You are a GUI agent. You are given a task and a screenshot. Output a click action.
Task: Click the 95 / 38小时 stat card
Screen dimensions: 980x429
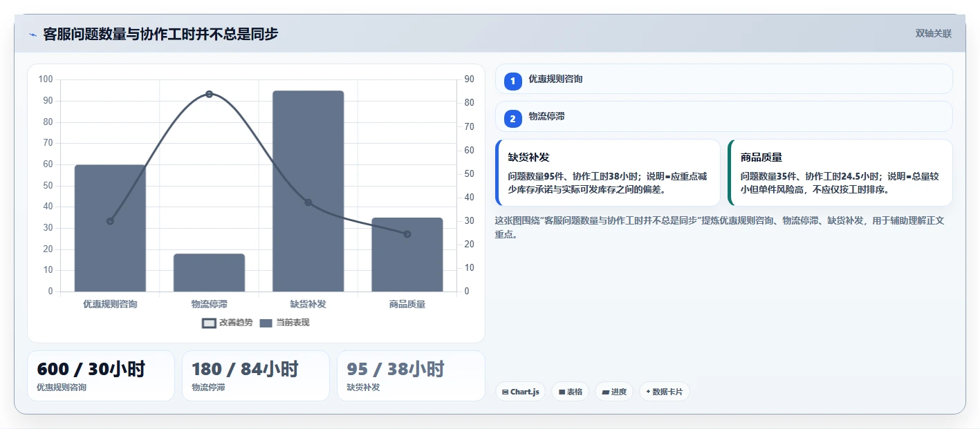411,376
